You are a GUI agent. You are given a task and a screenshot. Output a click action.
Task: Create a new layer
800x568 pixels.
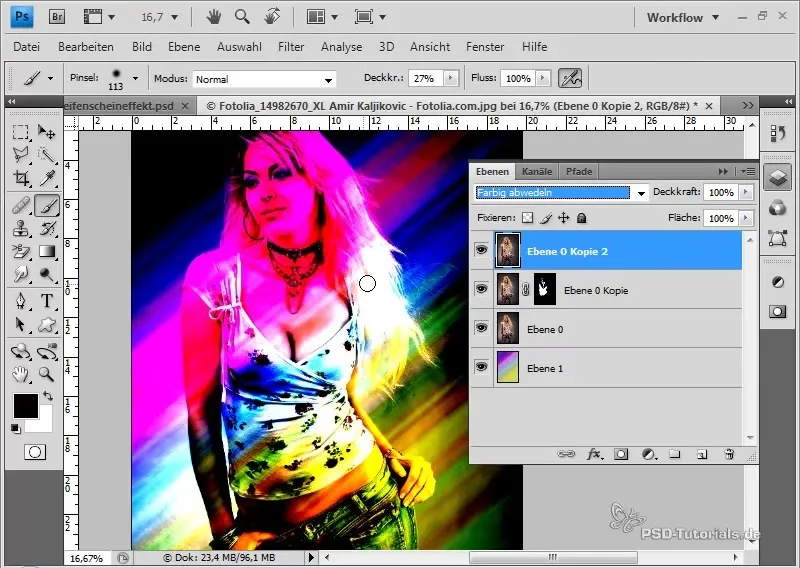pyautogui.click(x=702, y=454)
